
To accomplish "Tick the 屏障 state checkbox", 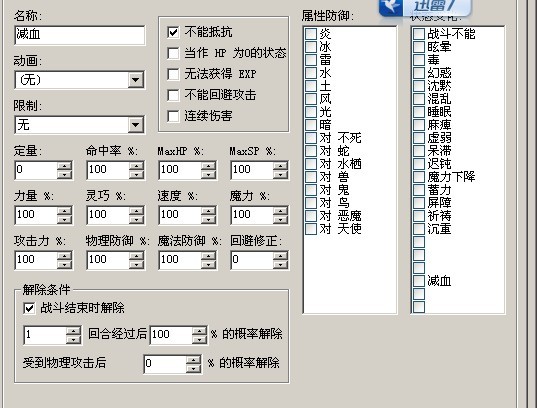I will coord(419,203).
